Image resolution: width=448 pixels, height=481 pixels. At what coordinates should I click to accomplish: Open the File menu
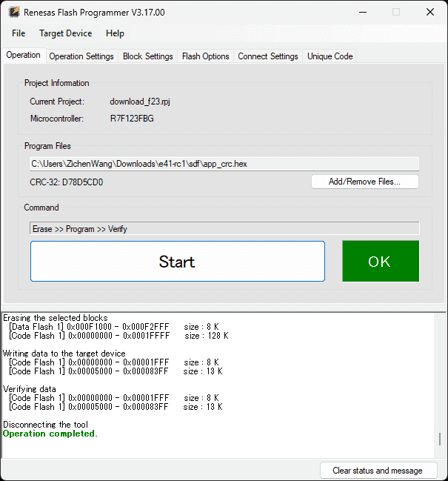click(19, 33)
